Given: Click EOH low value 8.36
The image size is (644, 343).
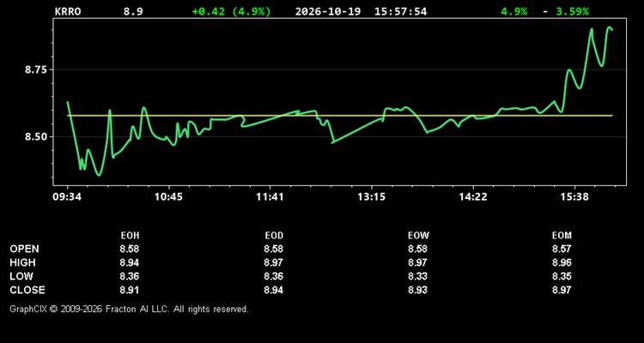Looking at the screenshot, I should click(x=130, y=276).
